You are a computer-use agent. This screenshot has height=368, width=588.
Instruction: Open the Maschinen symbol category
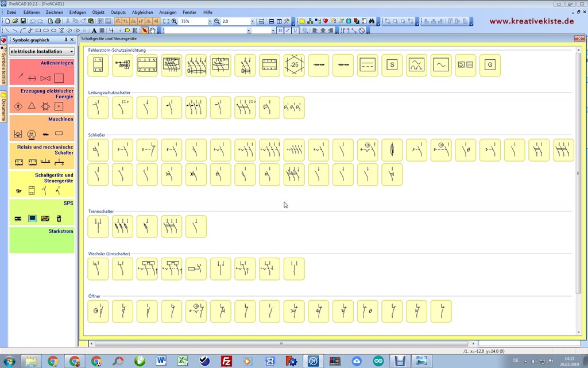tap(42, 128)
